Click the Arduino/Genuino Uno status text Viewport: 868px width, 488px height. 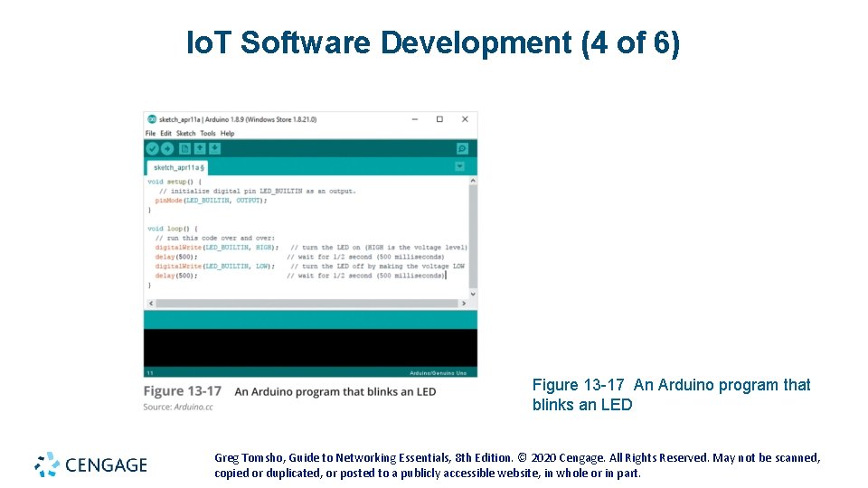pos(438,373)
